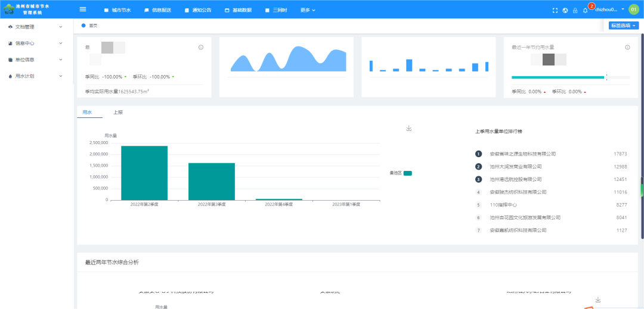The image size is (644, 309).
Task: Click the globe language icon
Action: (x=565, y=10)
